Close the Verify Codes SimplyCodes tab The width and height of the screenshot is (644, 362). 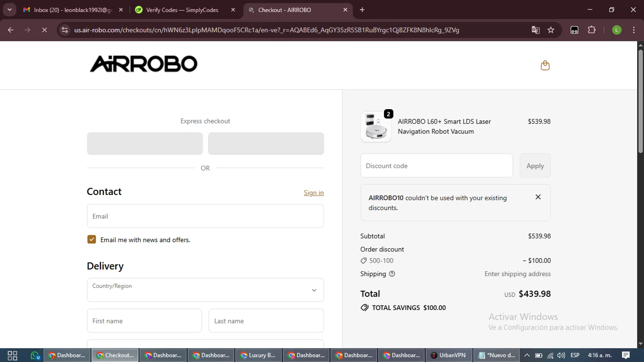pyautogui.click(x=233, y=10)
